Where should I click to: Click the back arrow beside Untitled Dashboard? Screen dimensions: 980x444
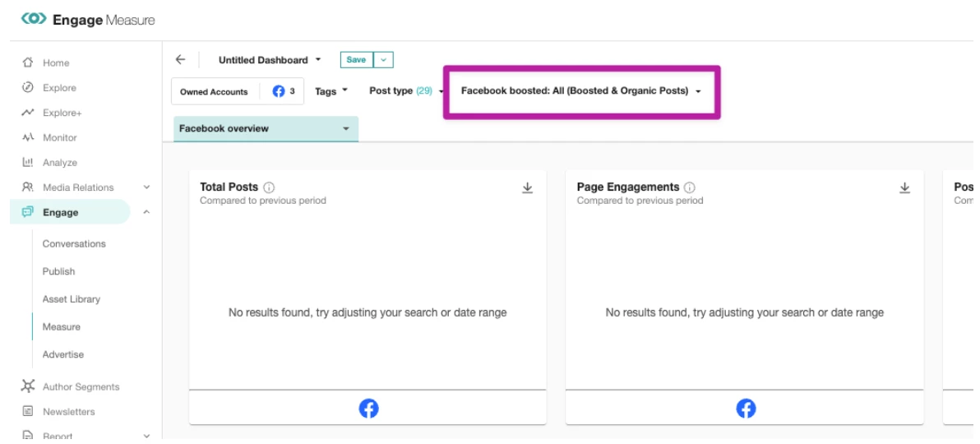[x=181, y=59]
